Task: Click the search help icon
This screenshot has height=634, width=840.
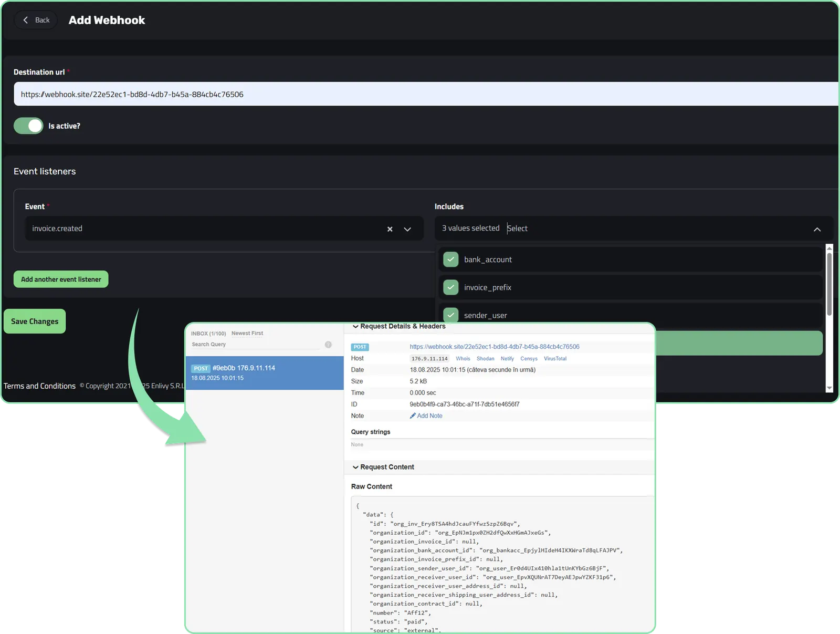Action: [x=328, y=345]
